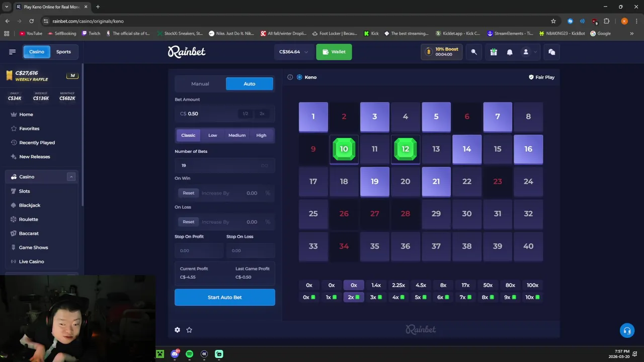Bookmark this page with star icon
This screenshot has height=362, width=644.
pos(553,21)
